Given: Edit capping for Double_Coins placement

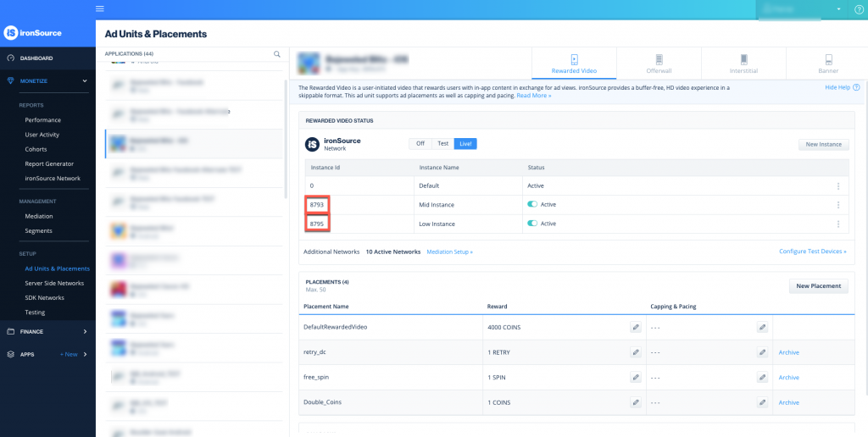Looking at the screenshot, I should pyautogui.click(x=762, y=402).
